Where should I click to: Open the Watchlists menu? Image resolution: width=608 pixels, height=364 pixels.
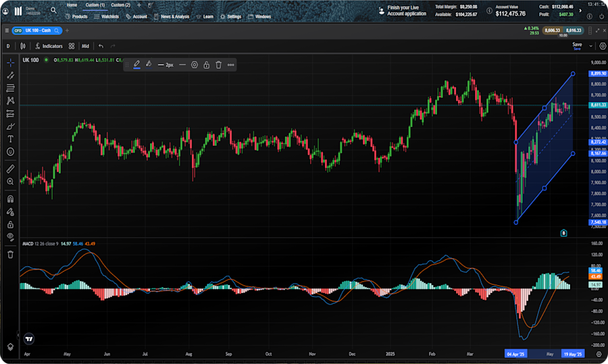(109, 16)
